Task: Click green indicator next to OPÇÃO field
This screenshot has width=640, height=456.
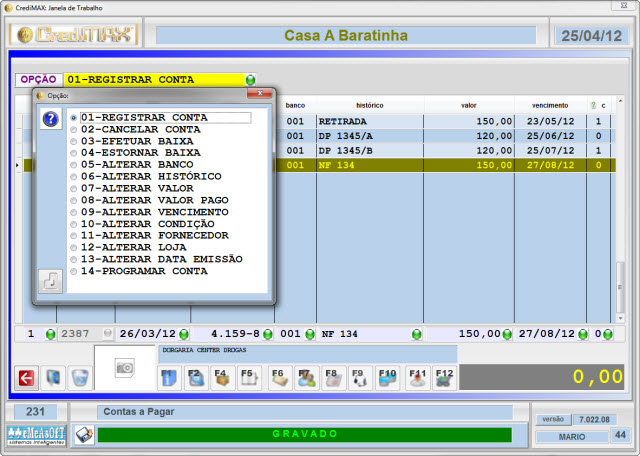Action: tap(250, 80)
